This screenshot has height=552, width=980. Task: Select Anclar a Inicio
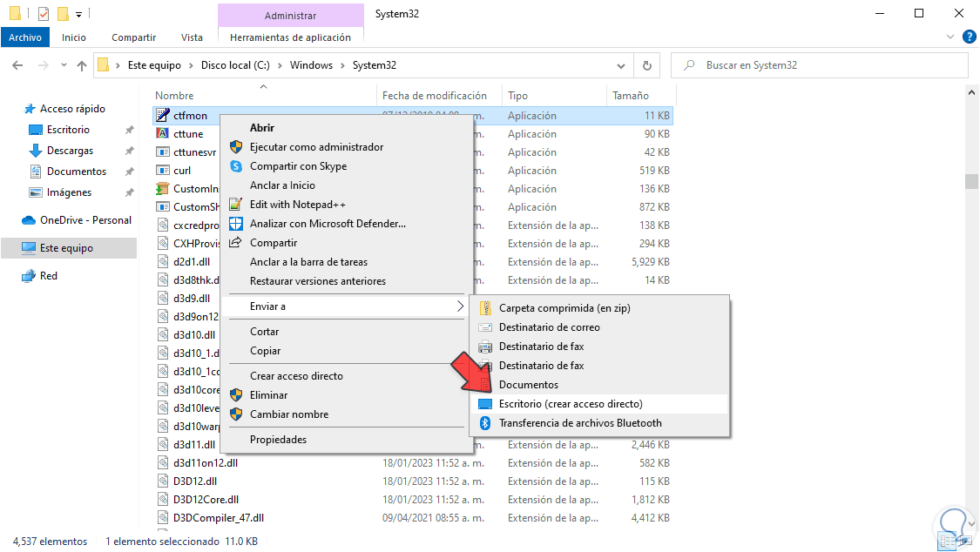(348, 185)
